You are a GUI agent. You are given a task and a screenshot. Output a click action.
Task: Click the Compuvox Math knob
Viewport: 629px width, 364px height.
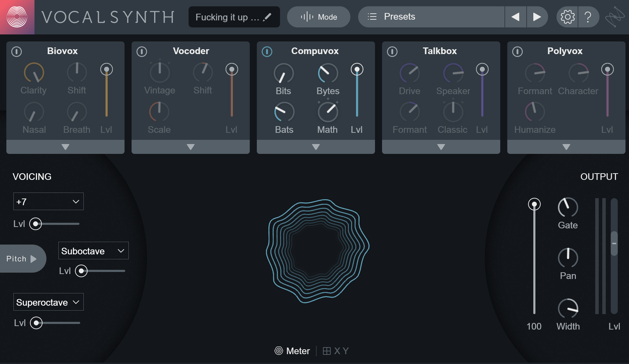pyautogui.click(x=328, y=112)
